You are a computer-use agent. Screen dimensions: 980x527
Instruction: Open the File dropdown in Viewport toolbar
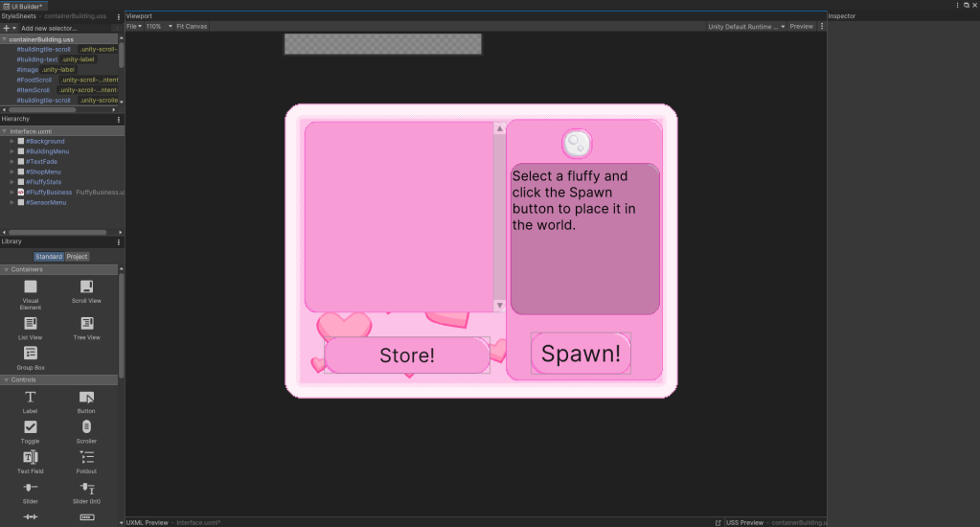pos(134,26)
